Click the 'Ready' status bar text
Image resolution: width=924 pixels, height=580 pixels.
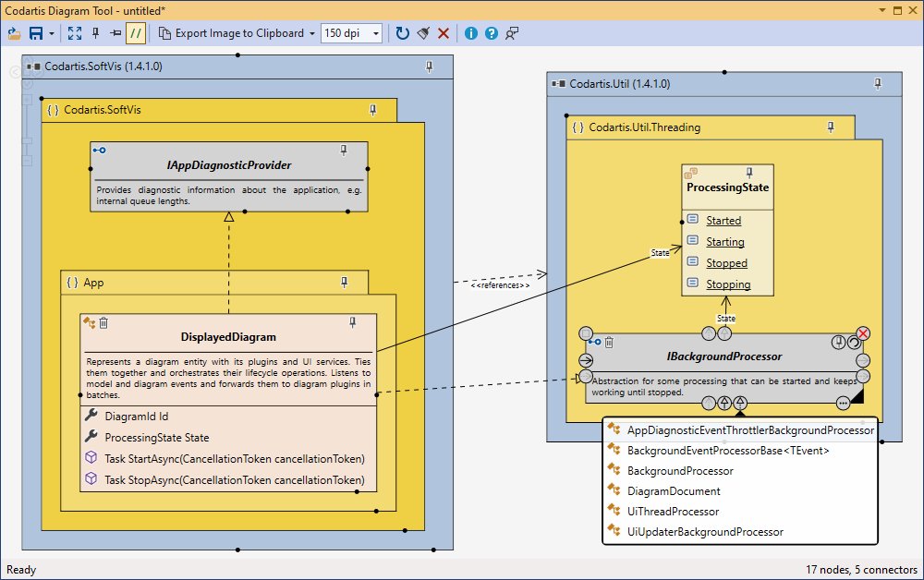coord(21,570)
